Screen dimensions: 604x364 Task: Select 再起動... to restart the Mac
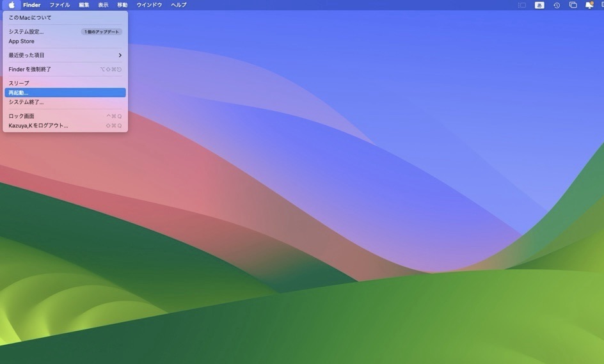pyautogui.click(x=19, y=93)
